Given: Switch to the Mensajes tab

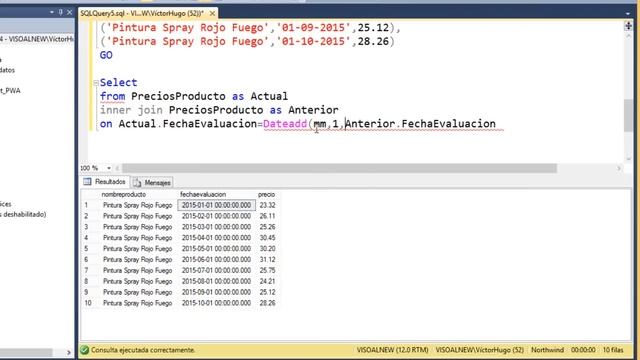Looking at the screenshot, I should click(152, 182).
